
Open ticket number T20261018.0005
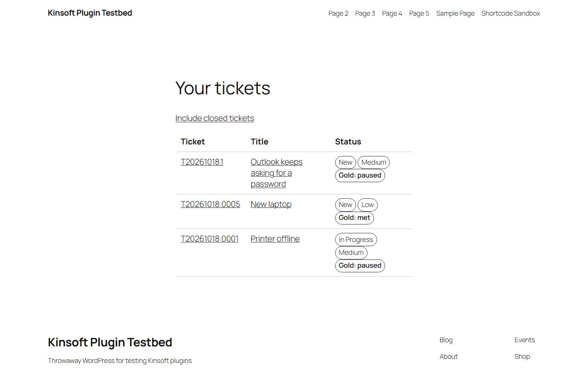tap(210, 204)
